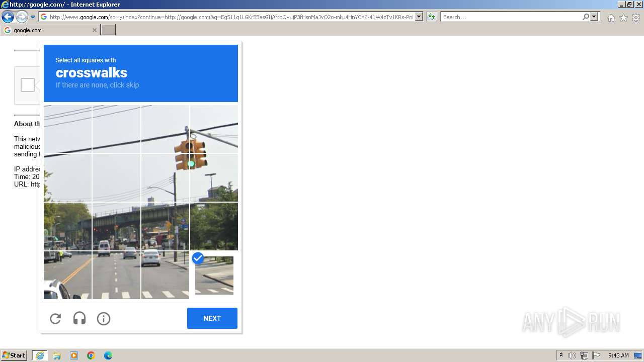Image resolution: width=644 pixels, height=362 pixels.
Task: Select tile with trees beside checked tile
Action: pos(214,226)
